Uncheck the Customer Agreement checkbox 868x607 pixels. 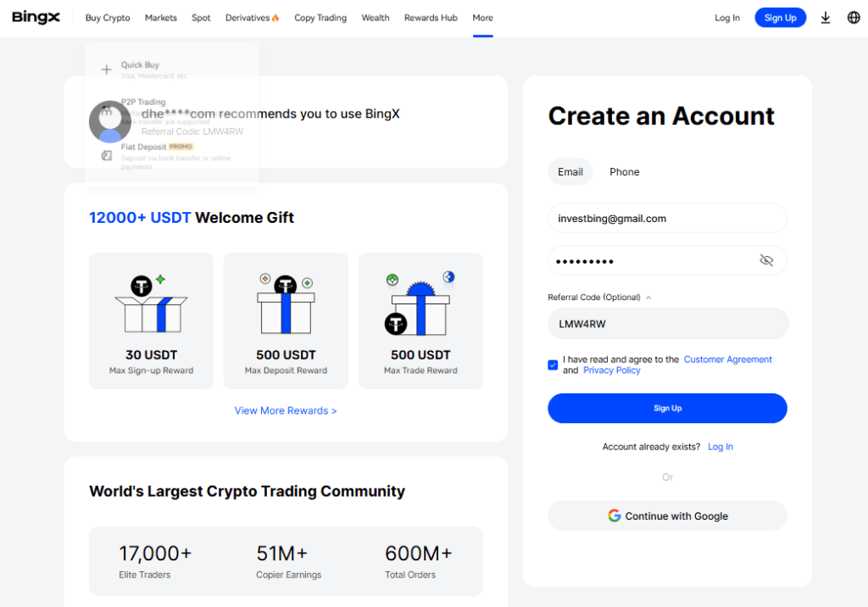point(553,365)
